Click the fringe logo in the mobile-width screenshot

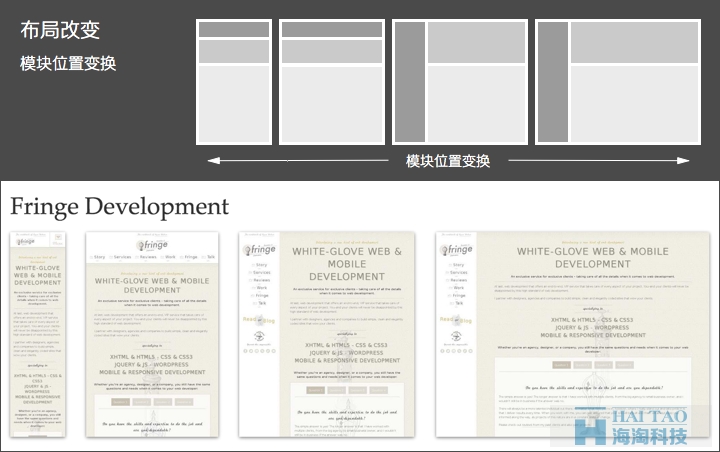tap(26, 242)
